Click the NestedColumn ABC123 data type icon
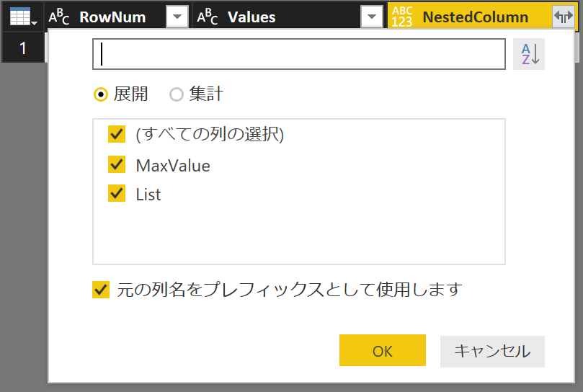Viewport: 583px width, 392px height. coord(402,17)
